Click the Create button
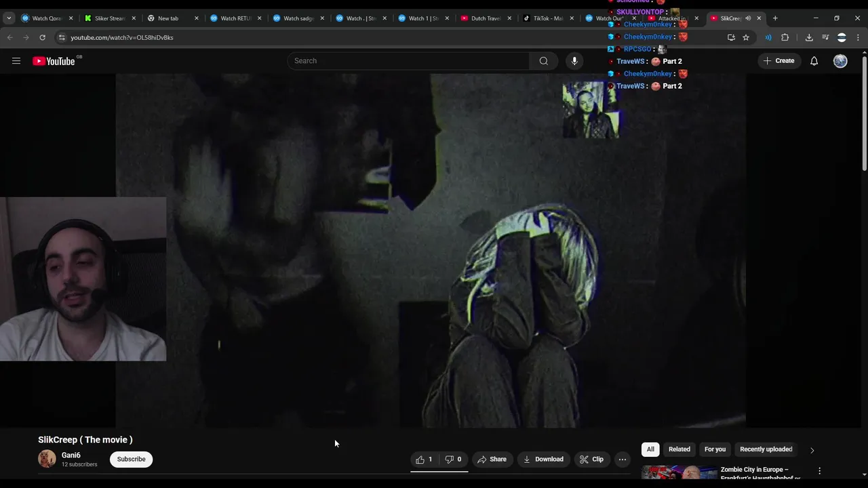The image size is (868, 488). pyautogui.click(x=778, y=61)
